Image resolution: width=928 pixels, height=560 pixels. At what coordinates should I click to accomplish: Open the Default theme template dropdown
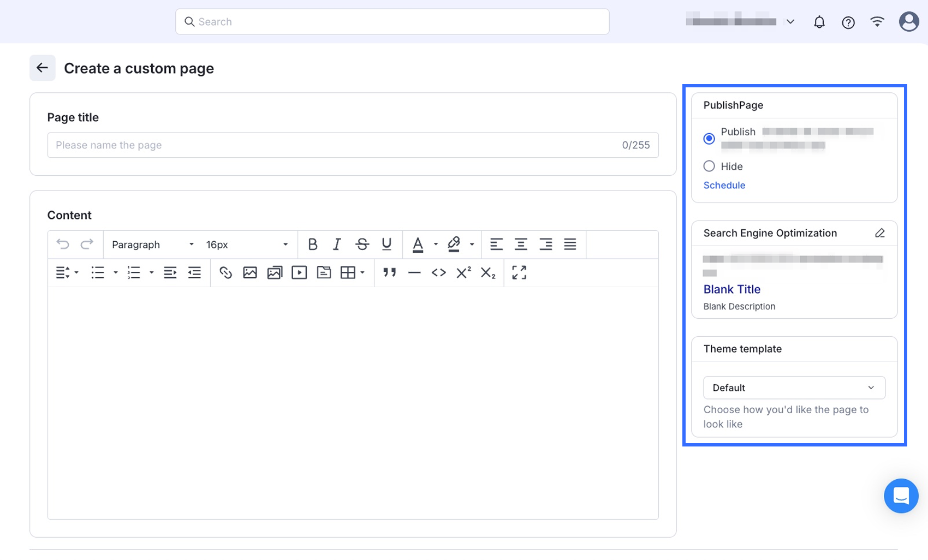tap(794, 388)
